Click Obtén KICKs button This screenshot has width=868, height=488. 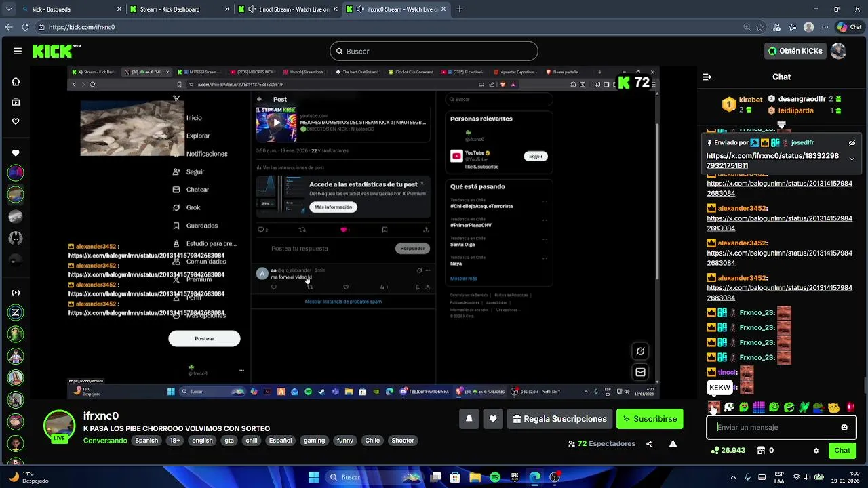[x=795, y=51]
